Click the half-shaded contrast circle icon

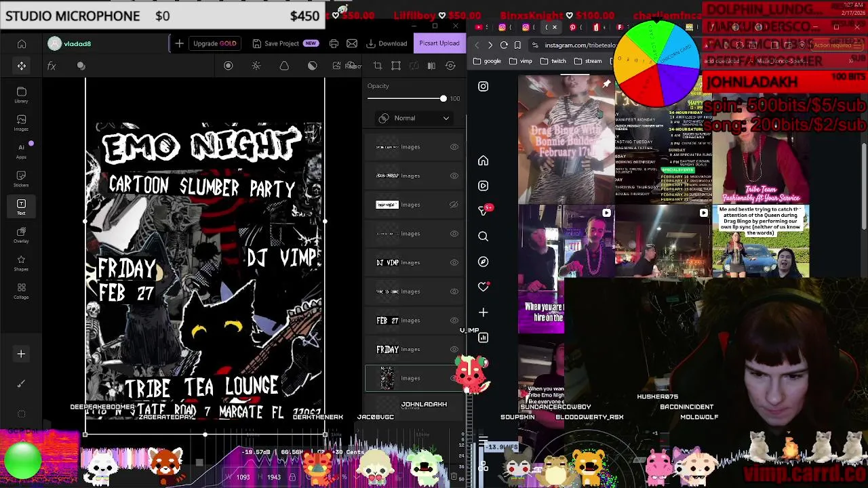[312, 66]
